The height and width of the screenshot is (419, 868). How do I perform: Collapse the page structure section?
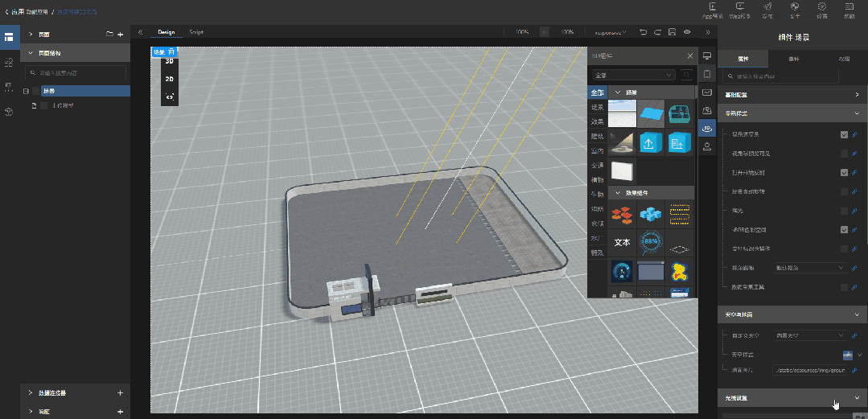[31, 54]
